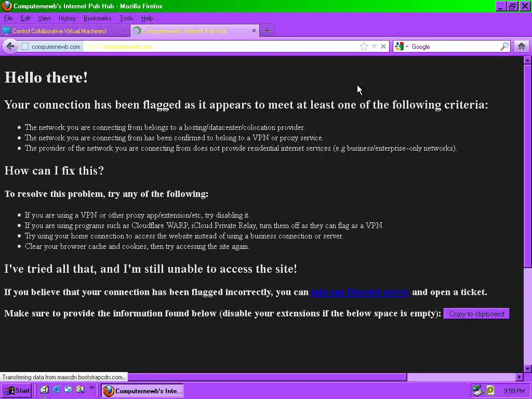Switch to Control Collaborative Virtual Machines tab

click(64, 31)
